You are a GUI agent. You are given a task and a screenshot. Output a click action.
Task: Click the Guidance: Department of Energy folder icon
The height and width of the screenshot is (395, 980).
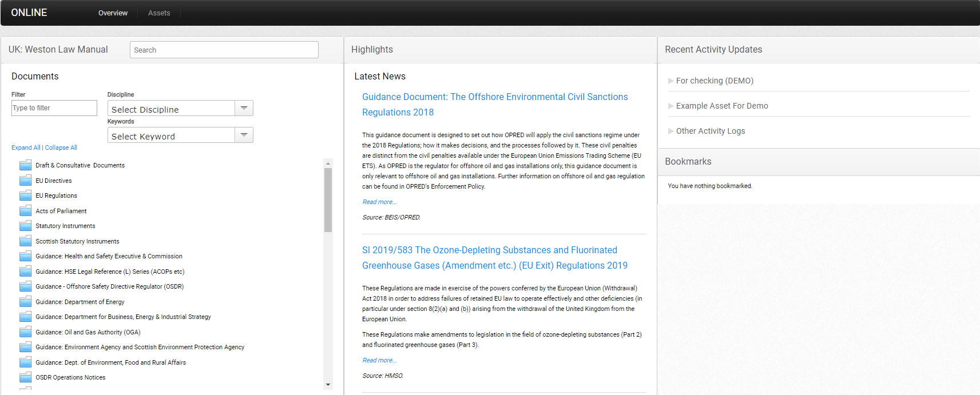pos(26,302)
